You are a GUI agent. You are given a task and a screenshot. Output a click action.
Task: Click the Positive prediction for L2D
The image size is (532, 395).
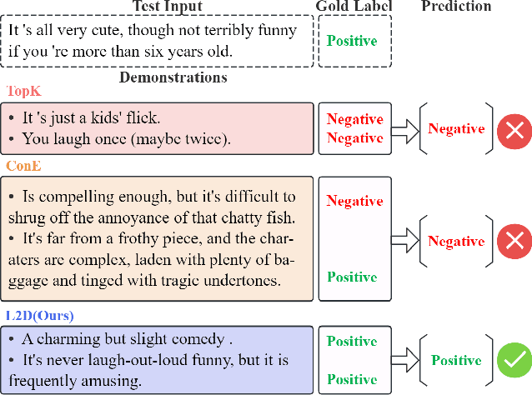(456, 361)
